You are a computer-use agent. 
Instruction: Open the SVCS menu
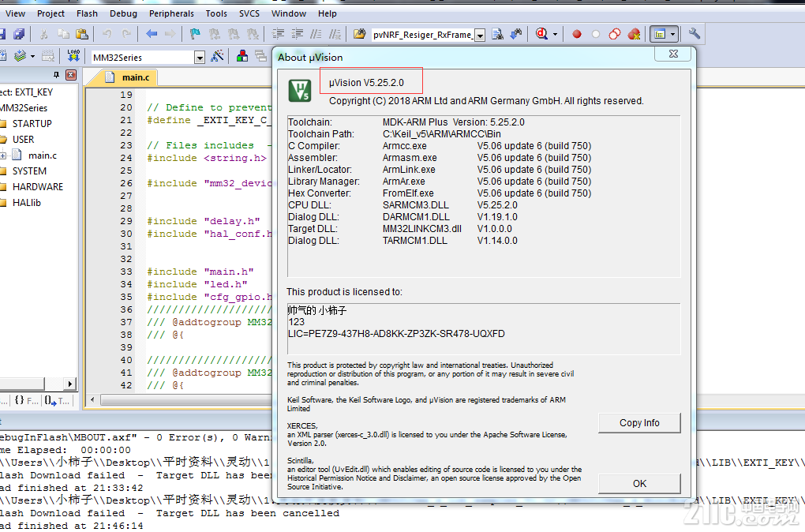pos(249,13)
